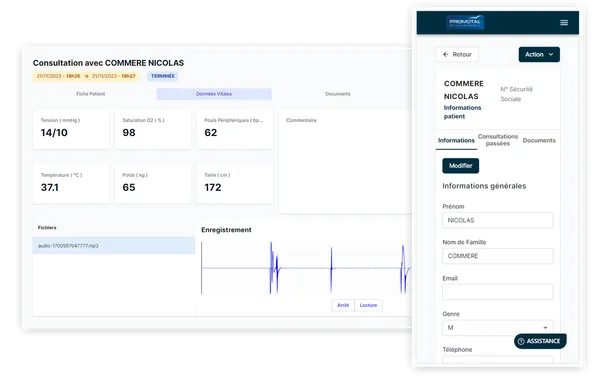This screenshot has height=383, width=600.
Task: Focus the Nom de Famille field
Action: (x=497, y=256)
